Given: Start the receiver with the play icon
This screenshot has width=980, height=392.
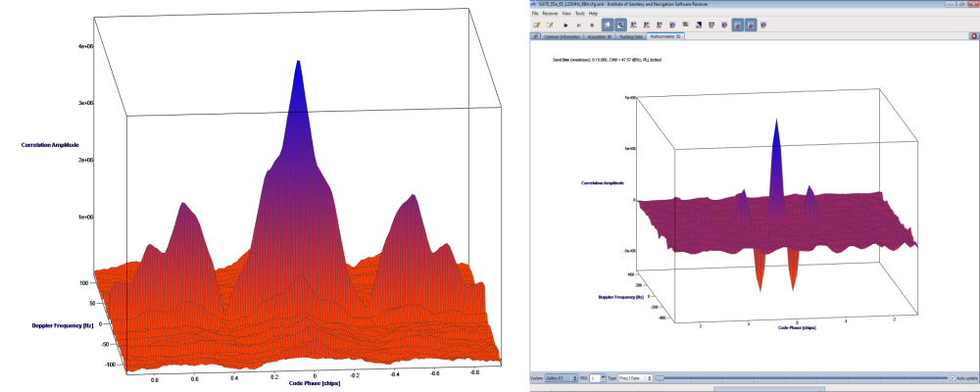Looking at the screenshot, I should (x=565, y=25).
